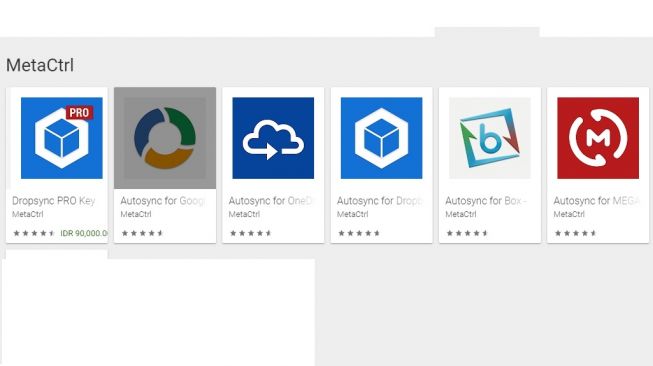Click MetaCtrl developer under Dropsync PRO Key
This screenshot has height=366, width=653.
(x=27, y=214)
